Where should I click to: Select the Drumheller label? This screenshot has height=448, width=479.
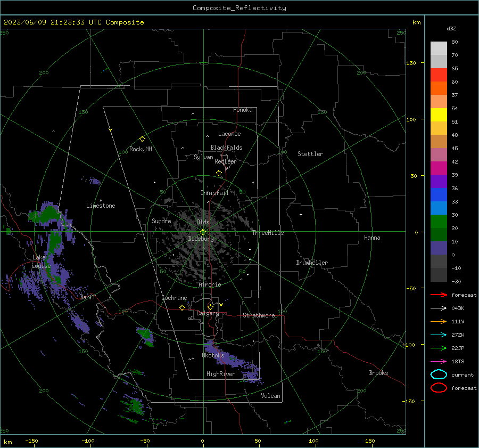point(312,263)
